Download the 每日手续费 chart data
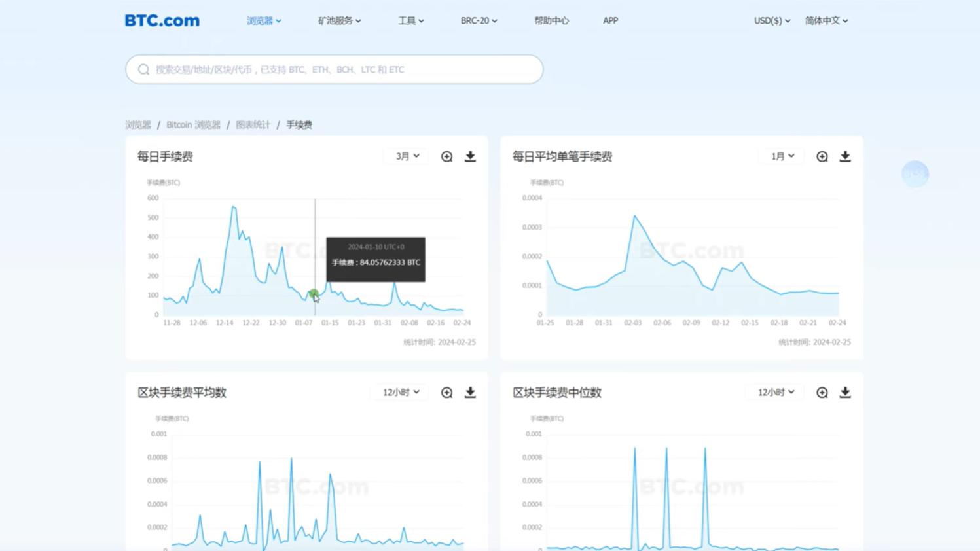980x551 pixels. (x=470, y=156)
